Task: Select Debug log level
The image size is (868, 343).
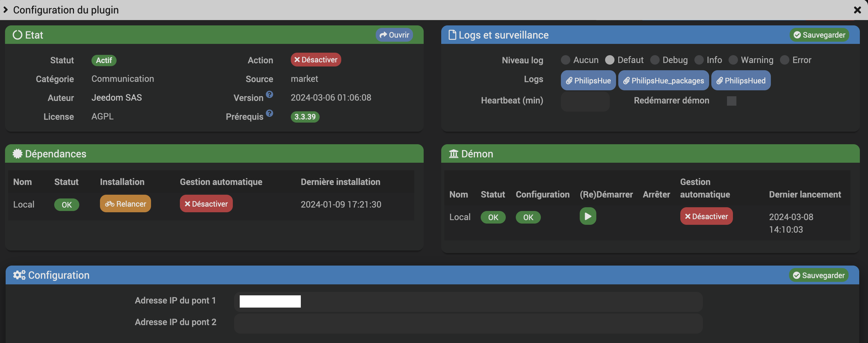Action: (655, 60)
